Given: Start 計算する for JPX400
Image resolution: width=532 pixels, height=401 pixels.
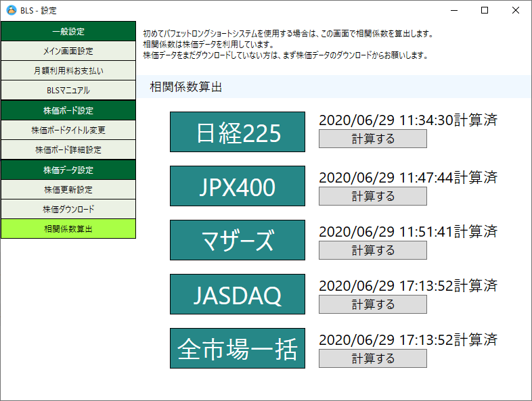Looking at the screenshot, I should click(x=373, y=196).
